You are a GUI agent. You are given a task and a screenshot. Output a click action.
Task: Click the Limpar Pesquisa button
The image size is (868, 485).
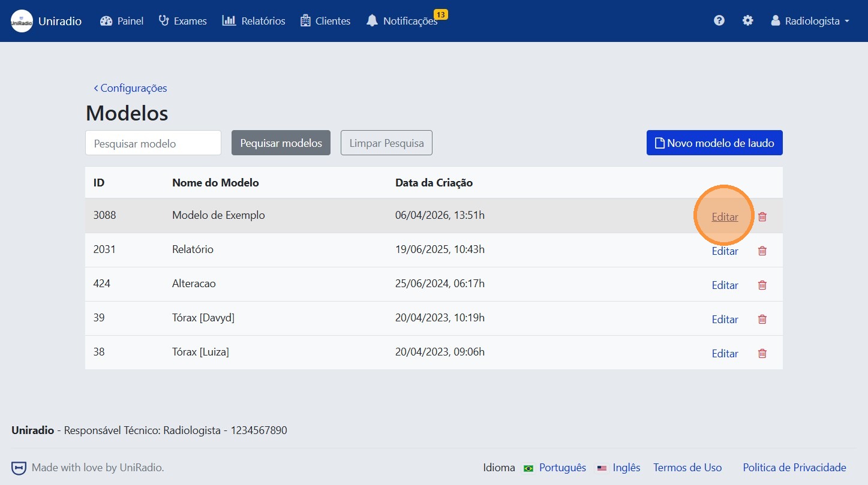(x=386, y=143)
